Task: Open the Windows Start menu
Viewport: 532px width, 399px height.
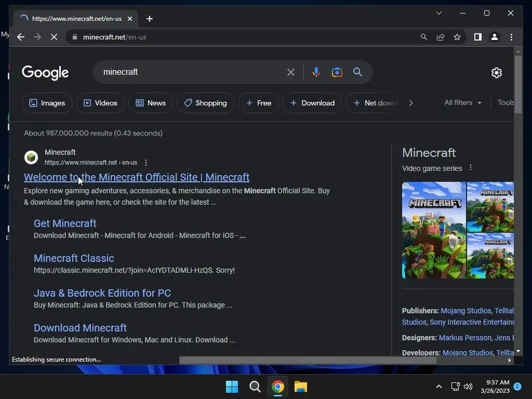Action: [232, 387]
